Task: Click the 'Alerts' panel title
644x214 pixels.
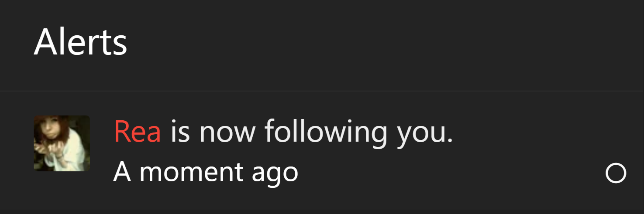Action: 80,42
